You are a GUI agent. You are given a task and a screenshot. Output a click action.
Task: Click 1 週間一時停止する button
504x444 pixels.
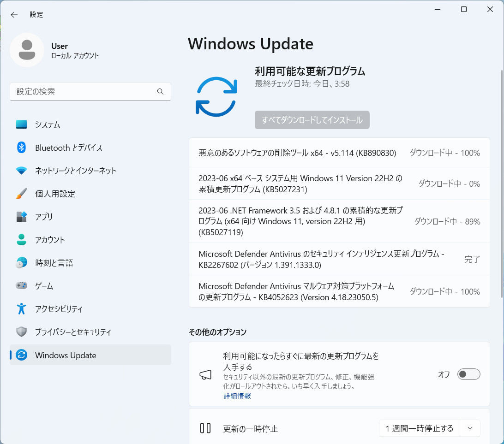click(x=420, y=428)
